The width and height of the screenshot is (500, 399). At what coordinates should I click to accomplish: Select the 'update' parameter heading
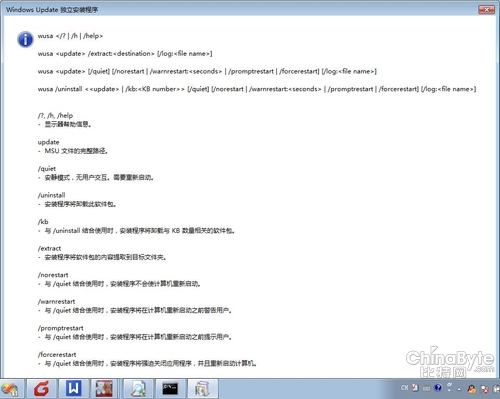(48, 142)
